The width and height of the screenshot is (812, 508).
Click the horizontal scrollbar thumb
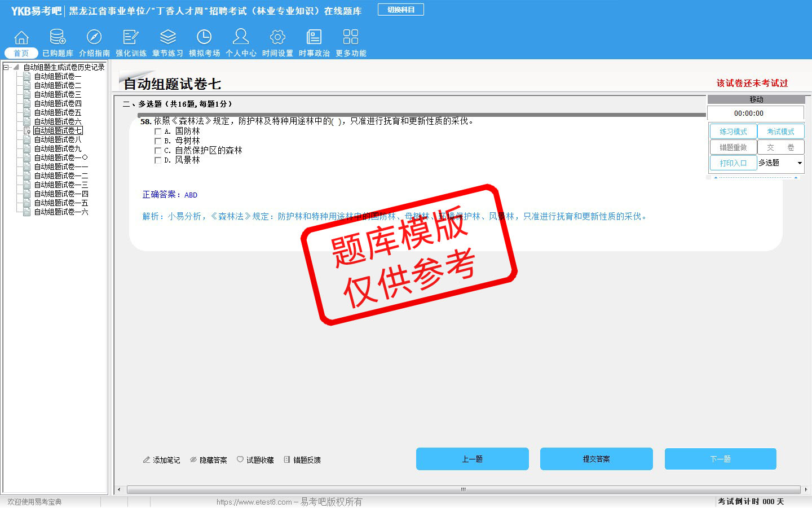tap(464, 489)
